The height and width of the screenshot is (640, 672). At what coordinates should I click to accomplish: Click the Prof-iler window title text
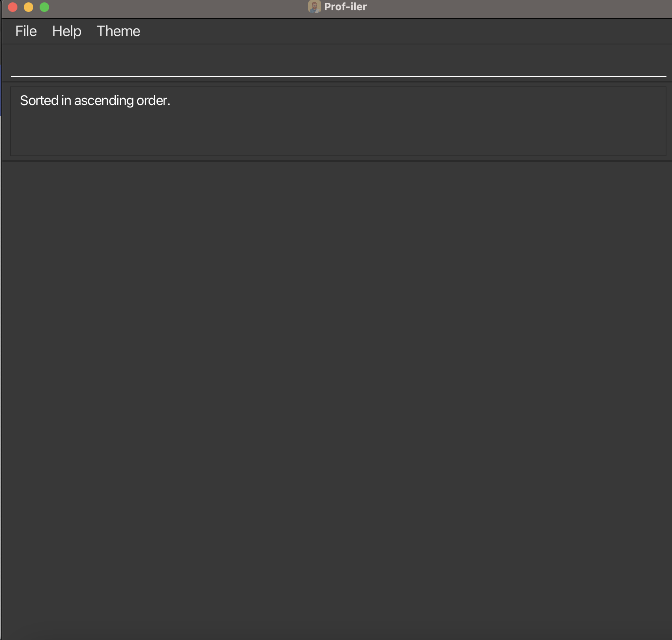[346, 7]
